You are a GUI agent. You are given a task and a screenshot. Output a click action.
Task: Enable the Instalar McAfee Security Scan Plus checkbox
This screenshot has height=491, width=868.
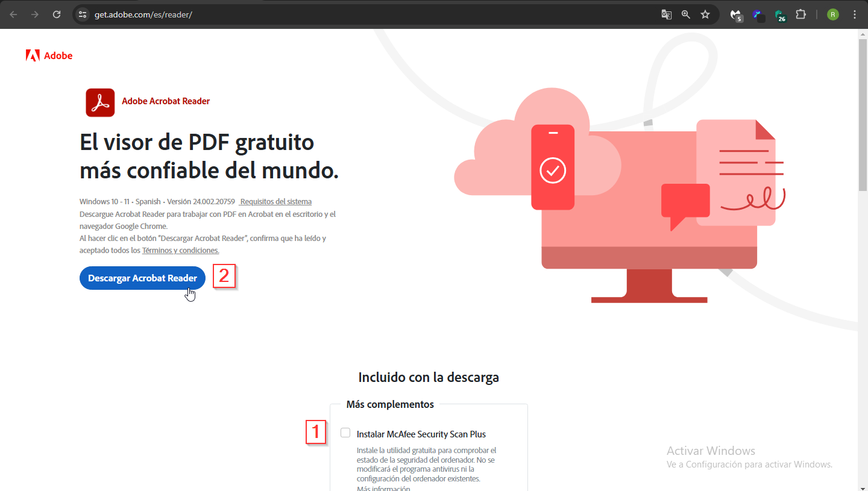[x=345, y=433]
